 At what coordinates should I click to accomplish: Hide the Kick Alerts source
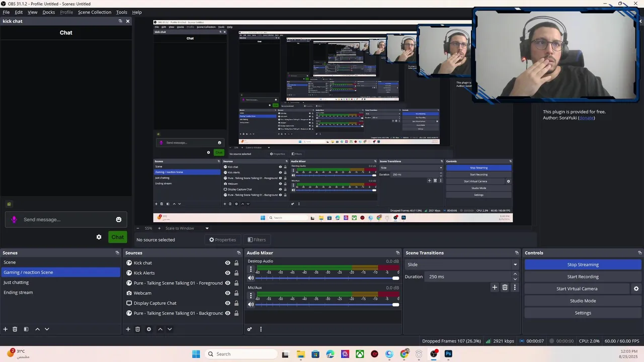tap(227, 273)
